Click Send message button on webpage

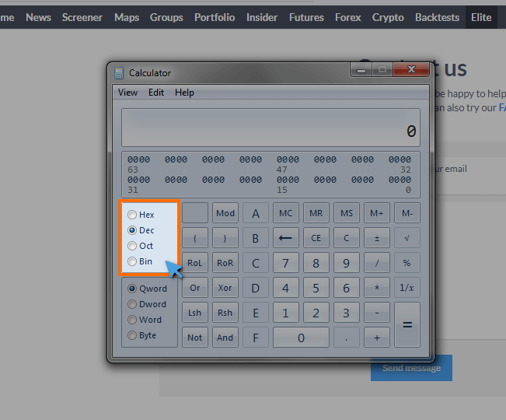coord(411,368)
